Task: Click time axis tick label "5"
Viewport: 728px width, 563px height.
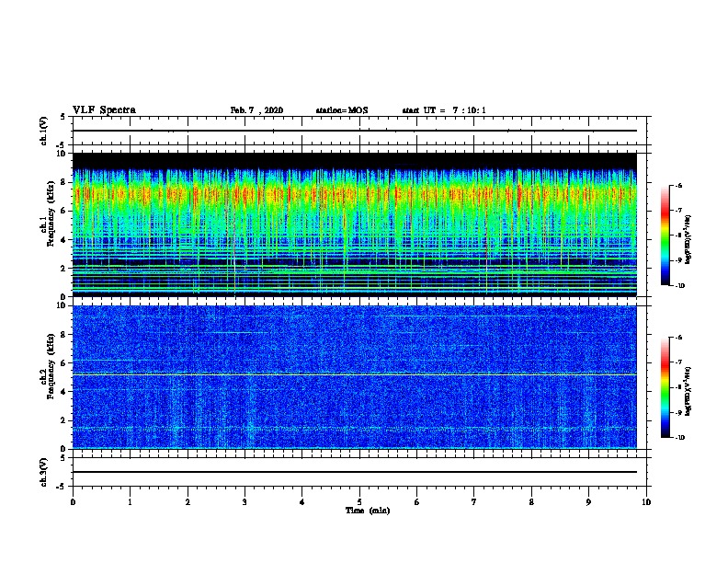Action: pyautogui.click(x=359, y=502)
